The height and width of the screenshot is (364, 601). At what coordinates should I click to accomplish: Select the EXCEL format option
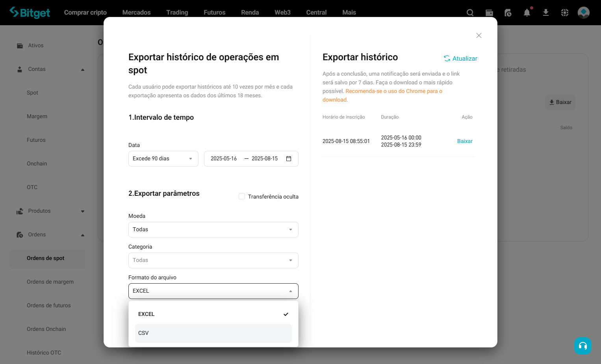[x=213, y=314]
